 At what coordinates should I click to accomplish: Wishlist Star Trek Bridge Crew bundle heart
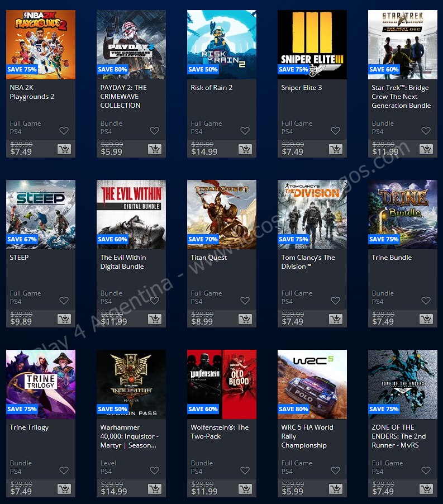[x=426, y=131]
